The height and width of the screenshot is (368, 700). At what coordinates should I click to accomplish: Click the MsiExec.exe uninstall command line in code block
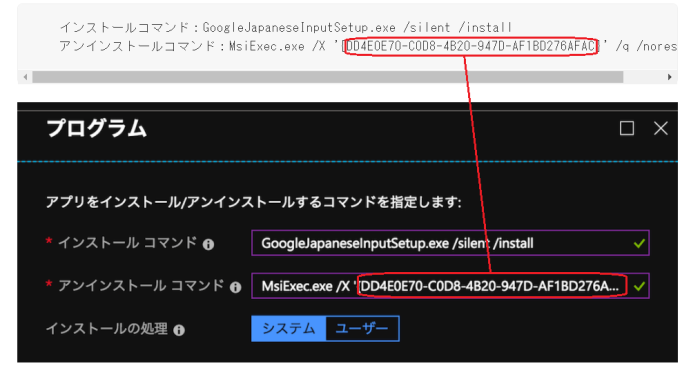pyautogui.click(x=368, y=46)
